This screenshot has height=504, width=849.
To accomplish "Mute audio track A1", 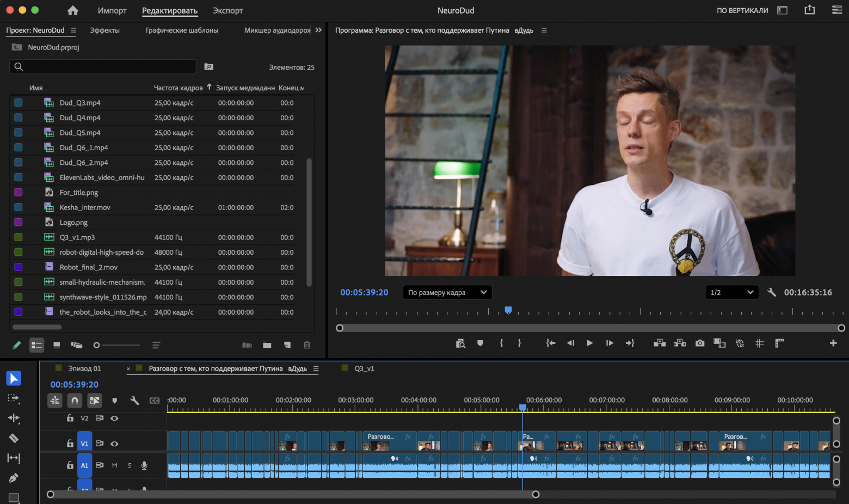I will coord(115,465).
